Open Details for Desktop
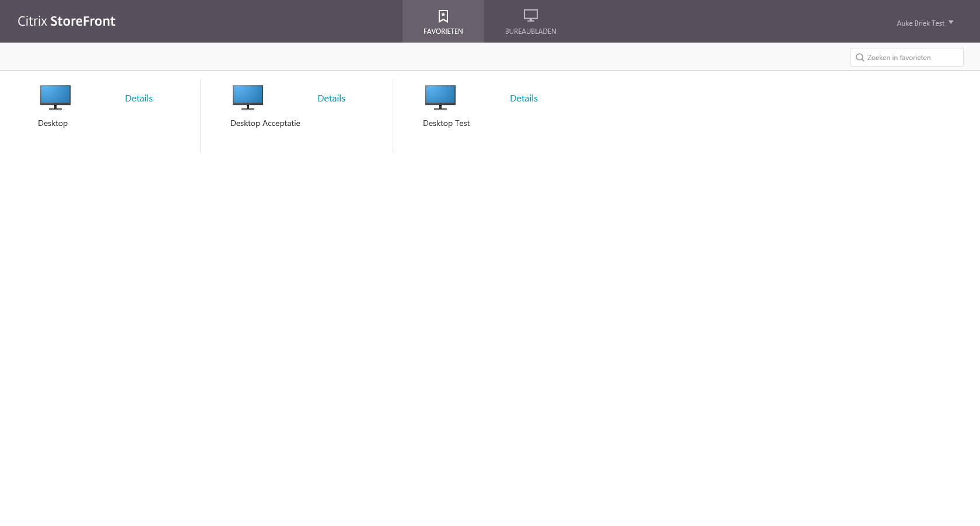Screen dimensions: 980x526 point(139,99)
